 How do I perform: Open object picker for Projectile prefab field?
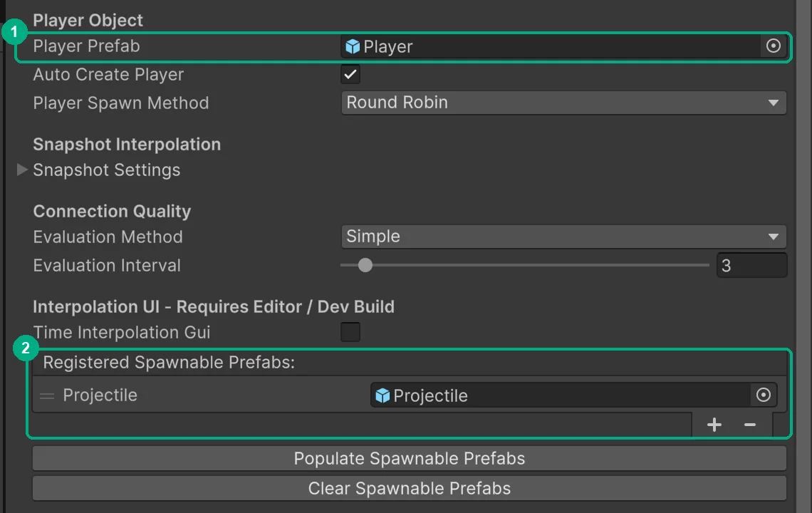click(764, 395)
